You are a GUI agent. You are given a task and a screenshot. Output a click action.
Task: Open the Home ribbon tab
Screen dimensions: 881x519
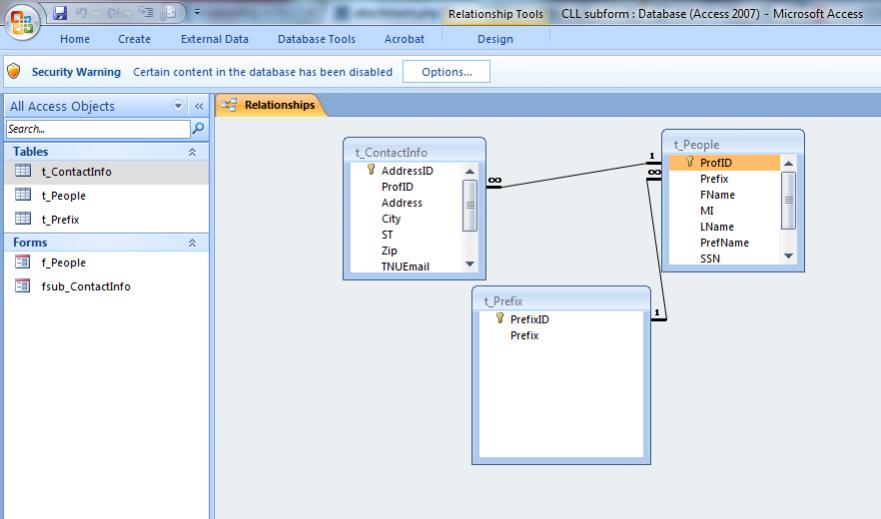pos(75,39)
